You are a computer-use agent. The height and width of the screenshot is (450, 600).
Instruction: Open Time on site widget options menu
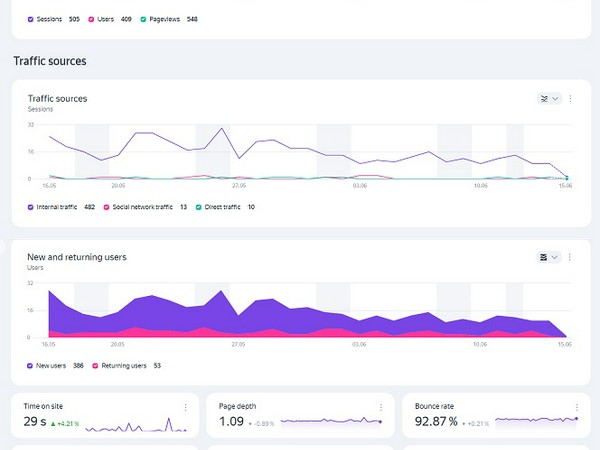[186, 407]
